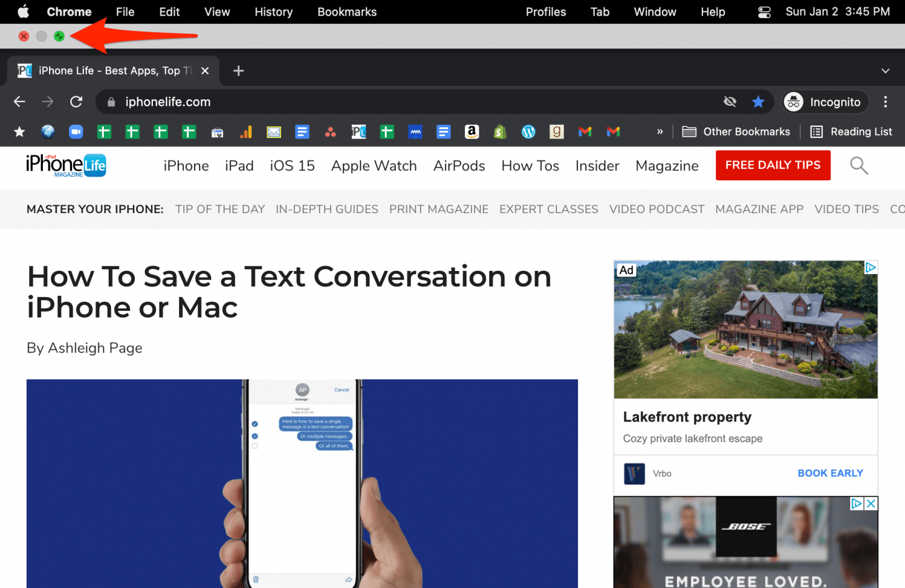
Task: Select the iOS 15 navigation tab
Action: coord(292,165)
